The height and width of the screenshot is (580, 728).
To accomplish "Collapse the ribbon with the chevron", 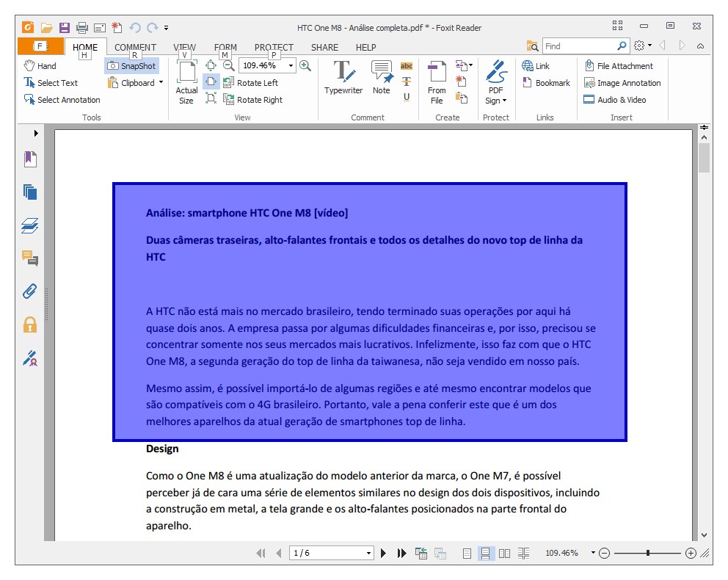I will pyautogui.click(x=701, y=46).
